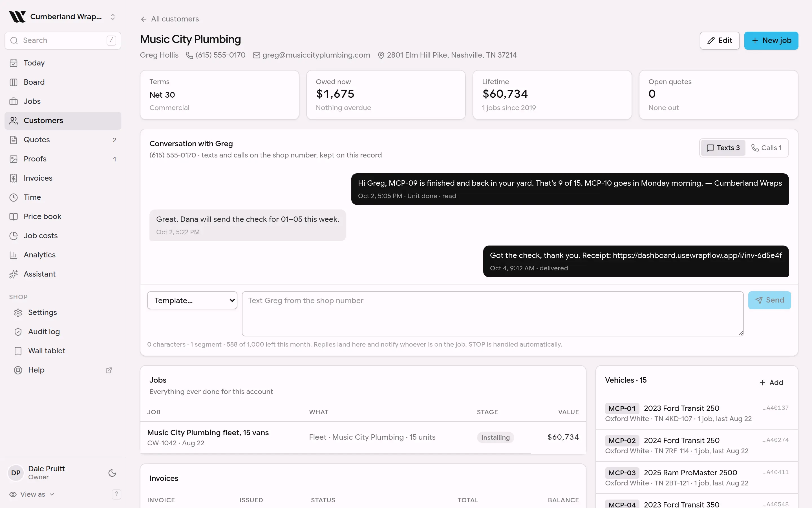Open Invoices receipt icon

(14, 178)
